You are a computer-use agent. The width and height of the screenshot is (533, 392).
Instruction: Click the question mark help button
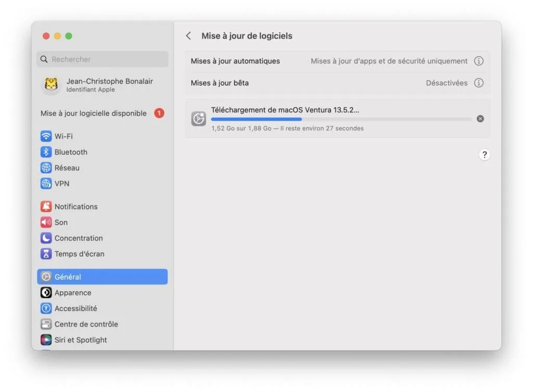click(484, 154)
